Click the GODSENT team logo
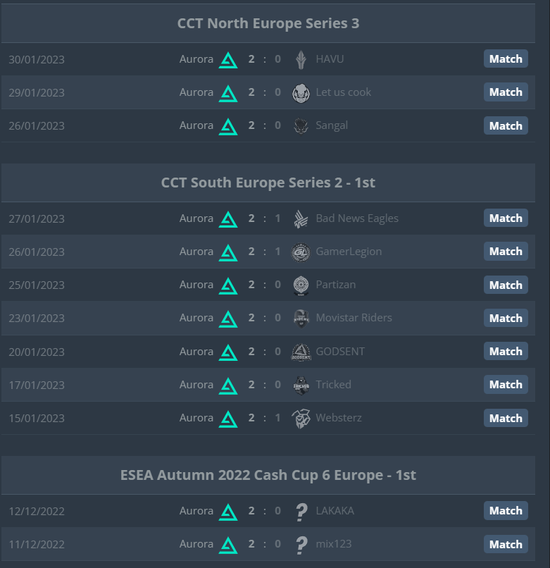Screen dimensions: 550x568 coord(301,352)
